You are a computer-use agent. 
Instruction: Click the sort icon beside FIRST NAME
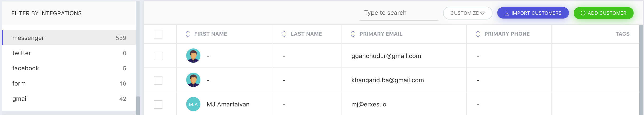tap(188, 34)
